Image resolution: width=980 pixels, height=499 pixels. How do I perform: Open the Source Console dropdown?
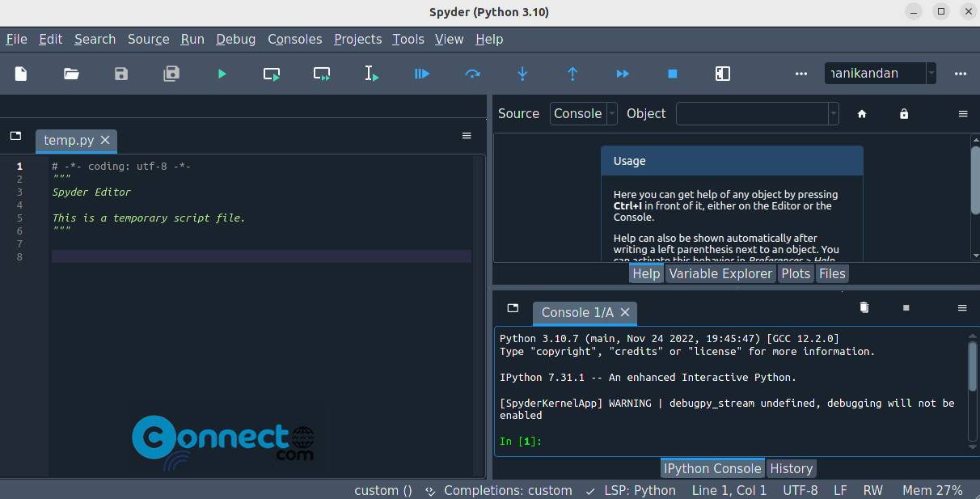[584, 114]
